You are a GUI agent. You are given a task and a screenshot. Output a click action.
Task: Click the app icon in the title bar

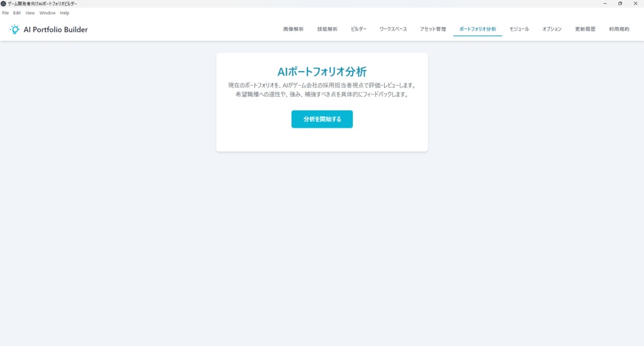(x=3, y=4)
